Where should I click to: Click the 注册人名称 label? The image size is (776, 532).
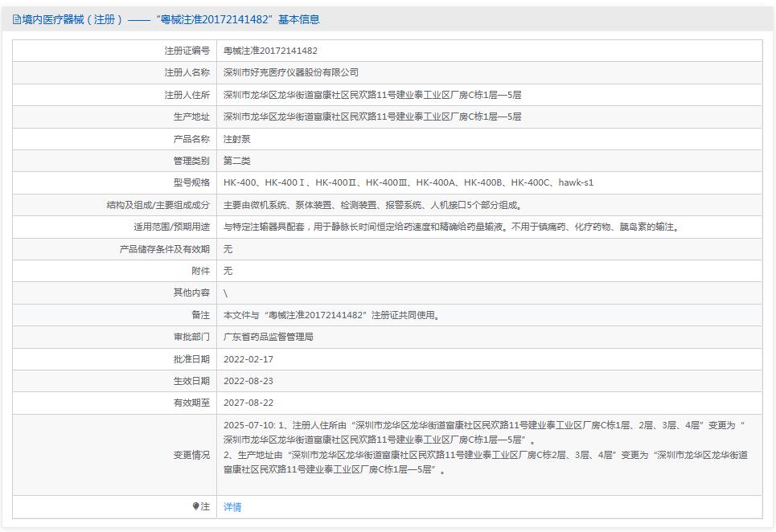[x=187, y=72]
